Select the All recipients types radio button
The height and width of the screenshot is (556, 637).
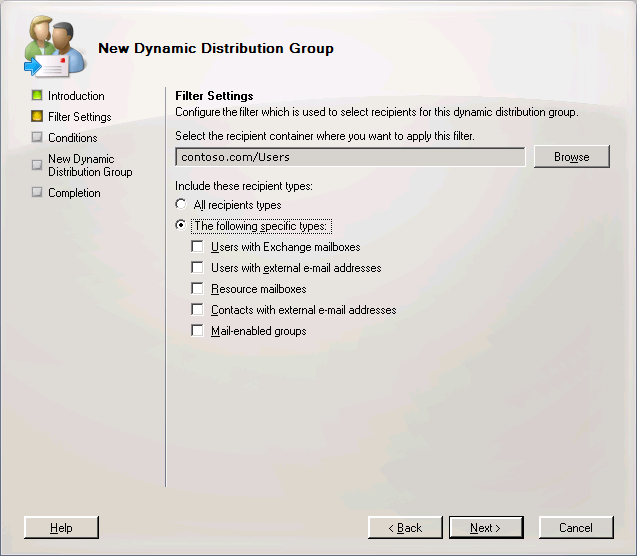[x=181, y=204]
